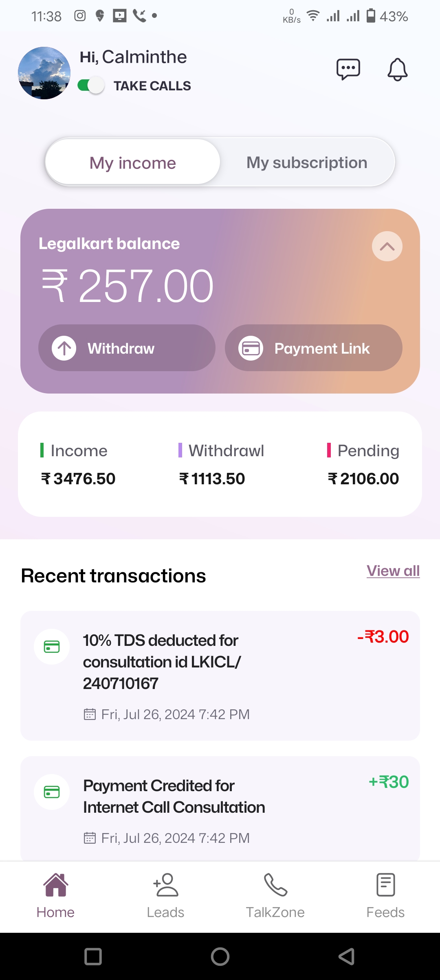Collapse the Legalkart balance card
The image size is (440, 980).
(x=387, y=246)
